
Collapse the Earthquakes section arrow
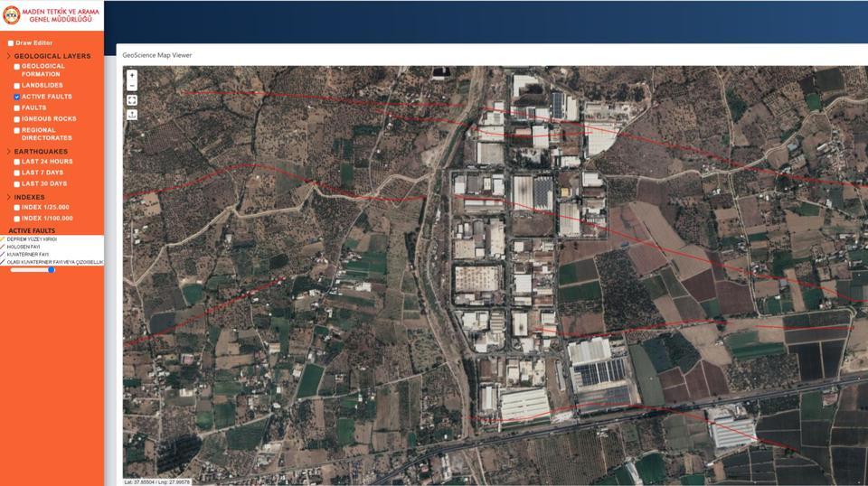[8, 152]
